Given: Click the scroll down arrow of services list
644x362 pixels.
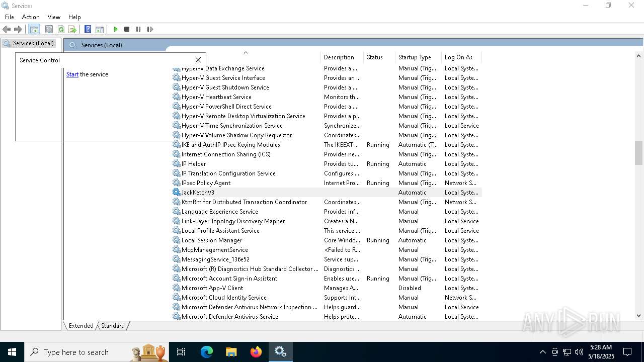Looking at the screenshot, I should (x=638, y=316).
